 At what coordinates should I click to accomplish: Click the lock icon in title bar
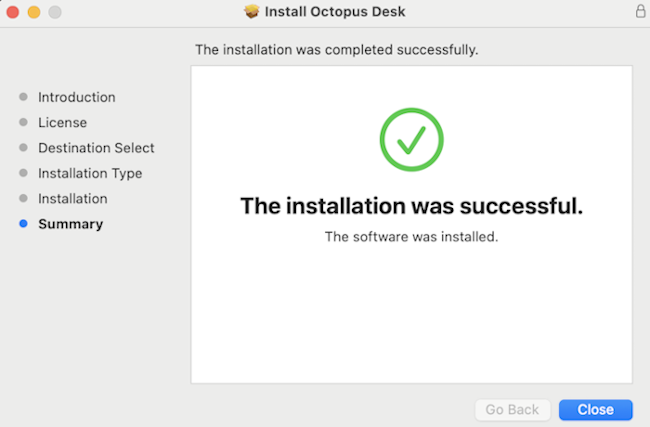point(640,11)
